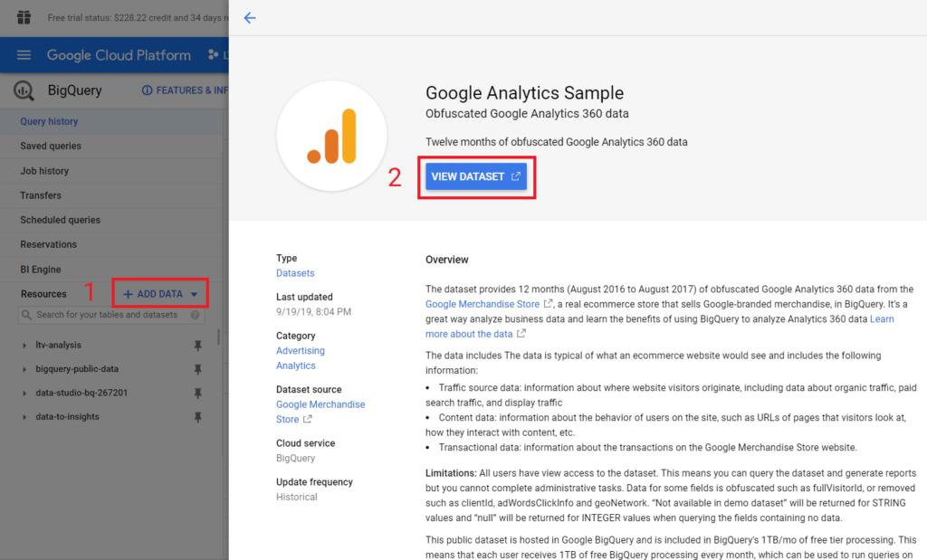Click the back arrow above the dataset page
The width and height of the screenshot is (927, 560).
point(250,17)
